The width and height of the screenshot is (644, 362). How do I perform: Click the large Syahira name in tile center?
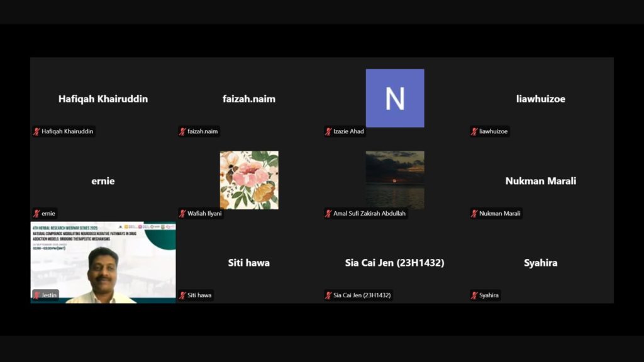[541, 263]
